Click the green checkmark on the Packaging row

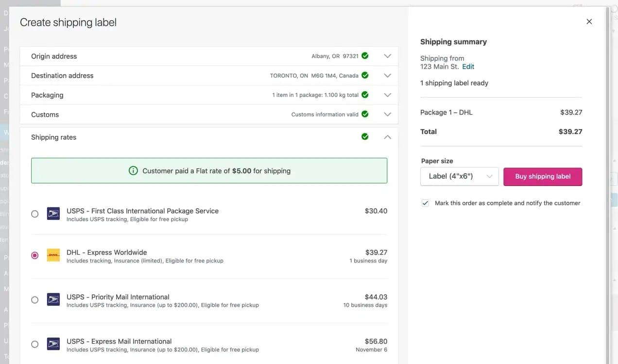[365, 95]
